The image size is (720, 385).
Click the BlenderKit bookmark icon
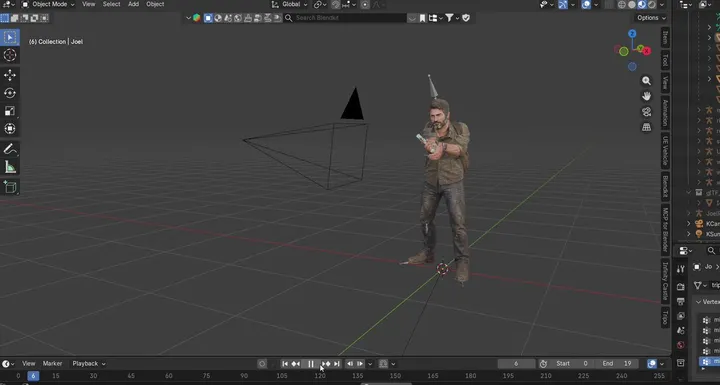[422, 18]
